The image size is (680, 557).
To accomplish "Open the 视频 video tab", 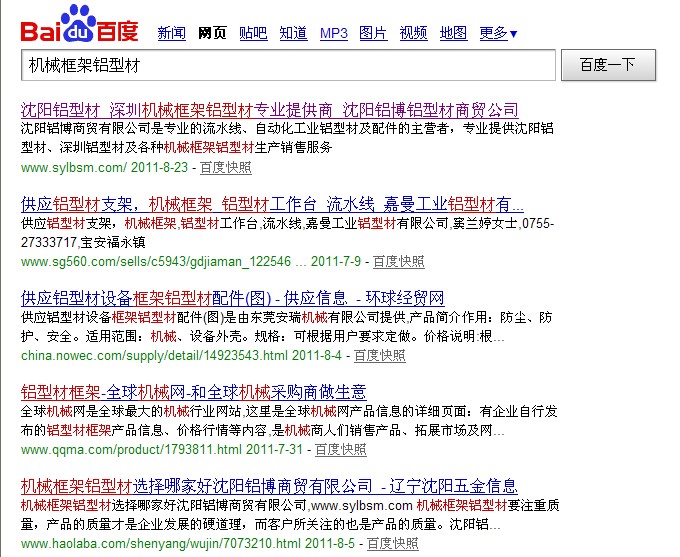I will [413, 34].
